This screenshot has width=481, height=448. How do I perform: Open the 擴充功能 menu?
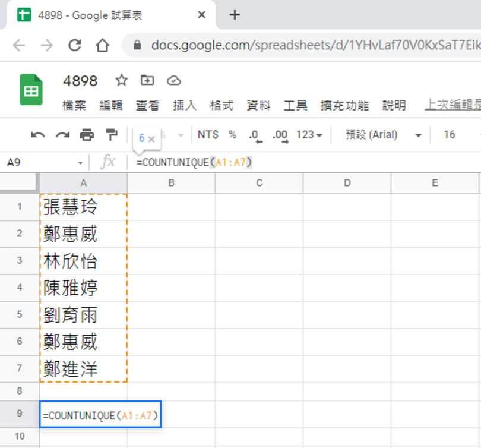click(x=344, y=105)
